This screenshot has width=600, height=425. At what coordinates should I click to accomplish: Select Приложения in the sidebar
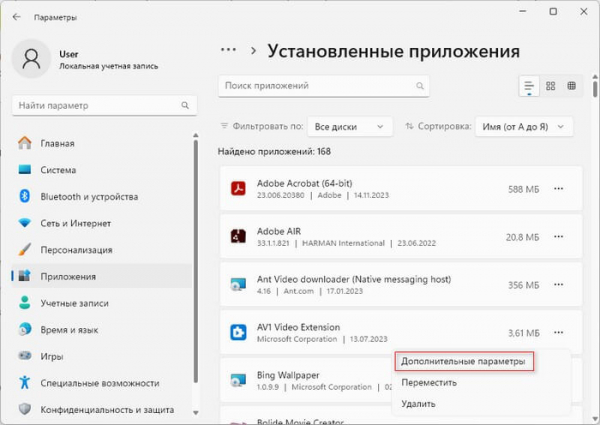pos(102,276)
